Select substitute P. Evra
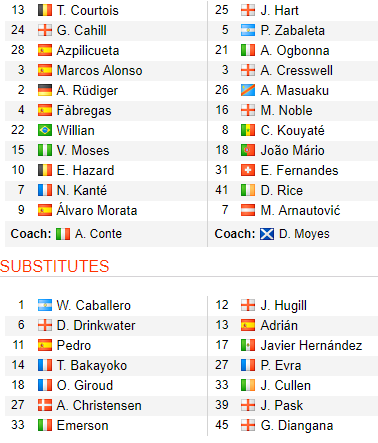Image resolution: width=378 pixels, height=443 pixels. point(281,365)
